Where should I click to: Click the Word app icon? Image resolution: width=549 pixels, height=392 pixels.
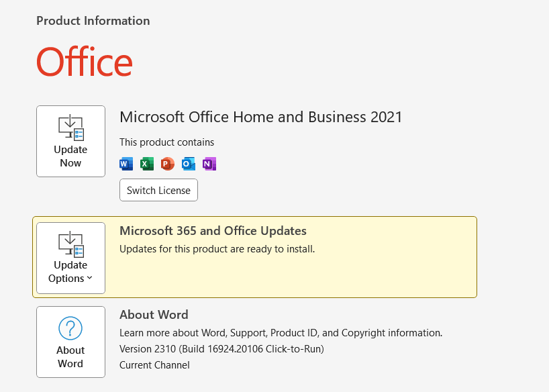(126, 164)
